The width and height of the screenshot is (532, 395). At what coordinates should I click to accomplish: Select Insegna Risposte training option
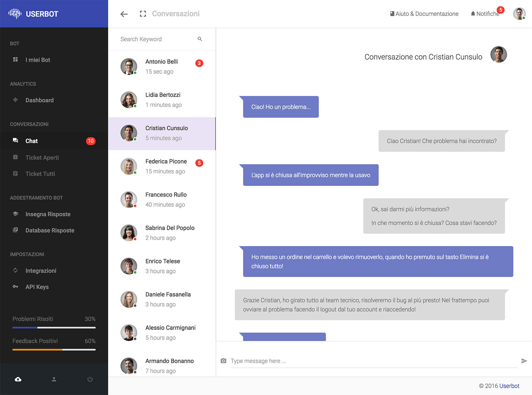pyautogui.click(x=48, y=214)
